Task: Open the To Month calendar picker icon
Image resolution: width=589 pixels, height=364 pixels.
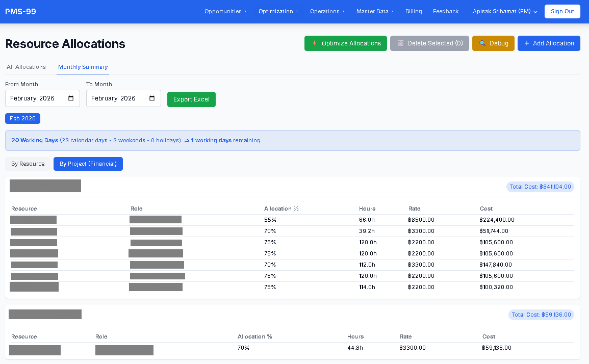Action: (x=153, y=98)
